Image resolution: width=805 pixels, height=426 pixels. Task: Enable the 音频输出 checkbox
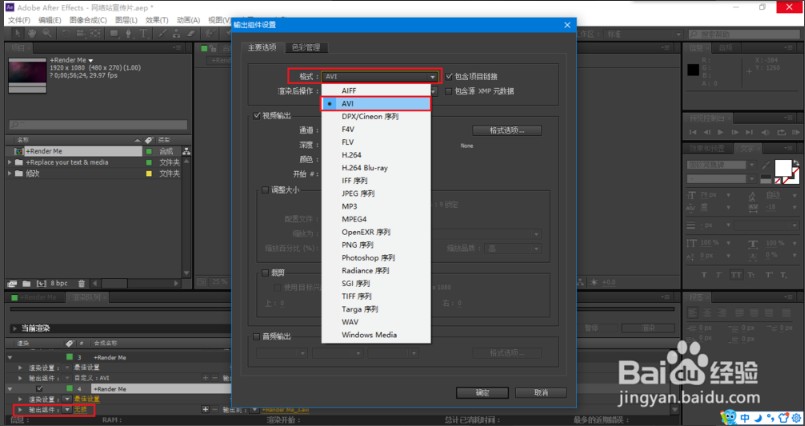(x=257, y=337)
